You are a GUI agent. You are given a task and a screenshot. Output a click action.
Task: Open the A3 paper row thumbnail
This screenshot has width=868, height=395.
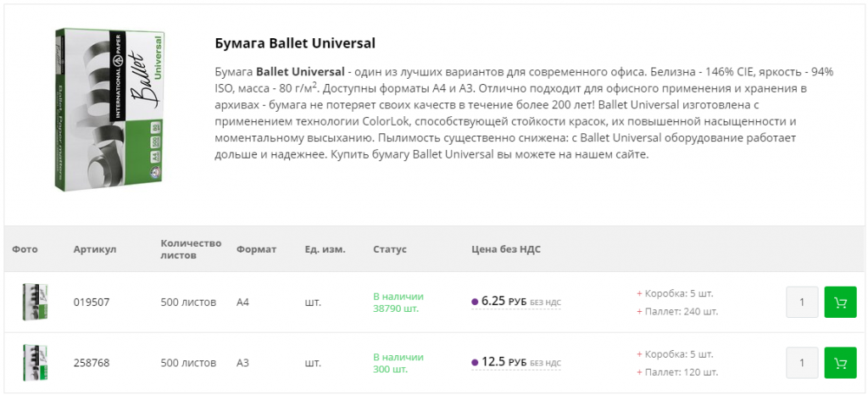pos(35,363)
